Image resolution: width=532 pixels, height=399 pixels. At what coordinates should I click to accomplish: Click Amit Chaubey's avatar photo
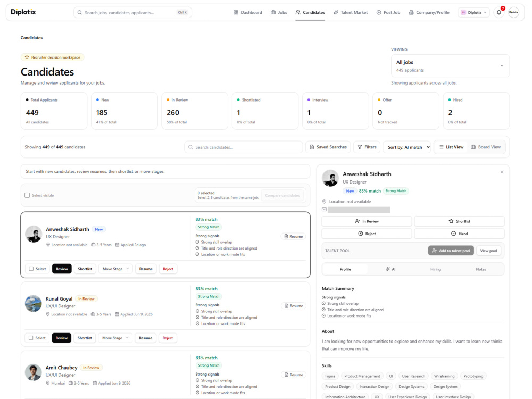[33, 372]
